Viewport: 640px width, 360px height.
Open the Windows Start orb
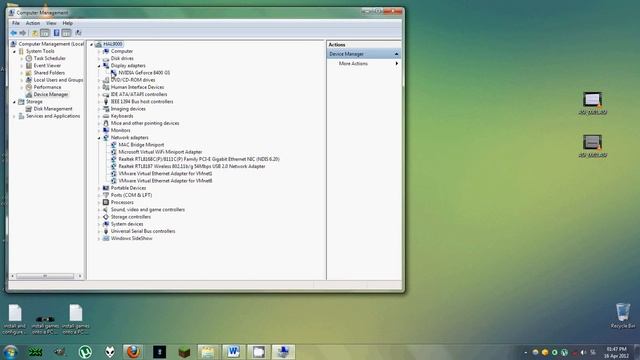pos(10,352)
